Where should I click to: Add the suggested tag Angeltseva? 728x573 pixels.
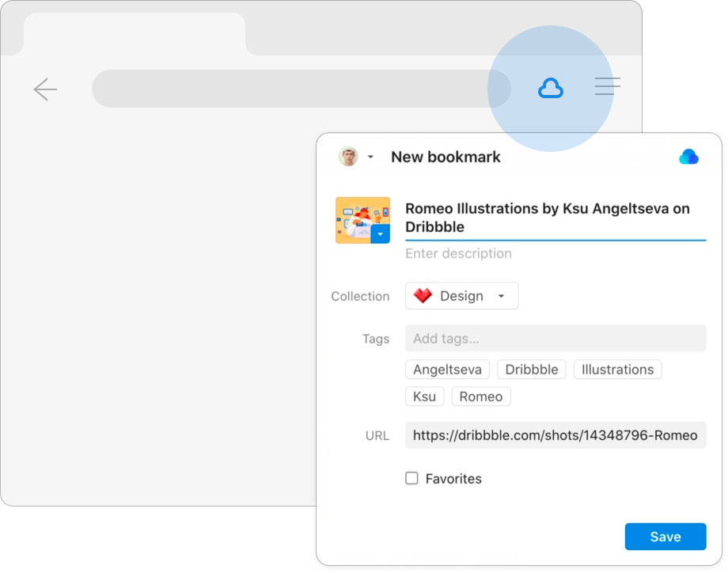pos(447,370)
